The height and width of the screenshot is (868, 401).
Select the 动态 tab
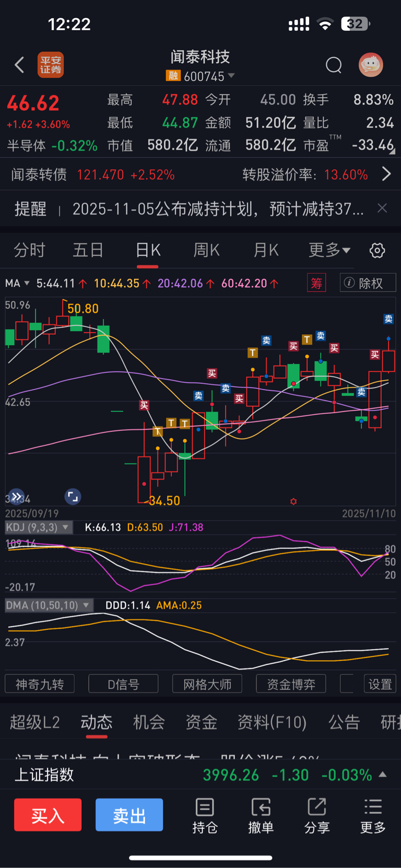pos(97,722)
